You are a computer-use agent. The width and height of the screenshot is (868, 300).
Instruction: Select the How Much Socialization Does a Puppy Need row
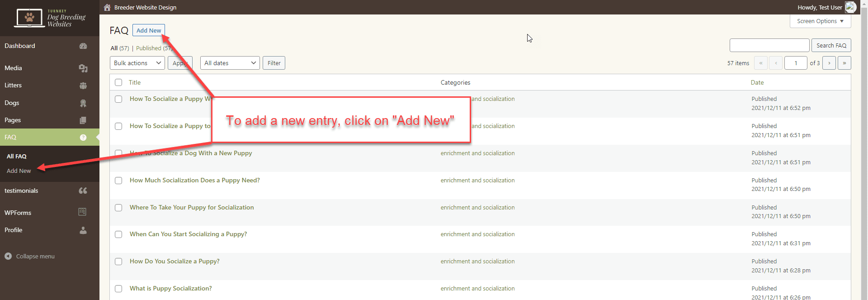click(x=118, y=181)
